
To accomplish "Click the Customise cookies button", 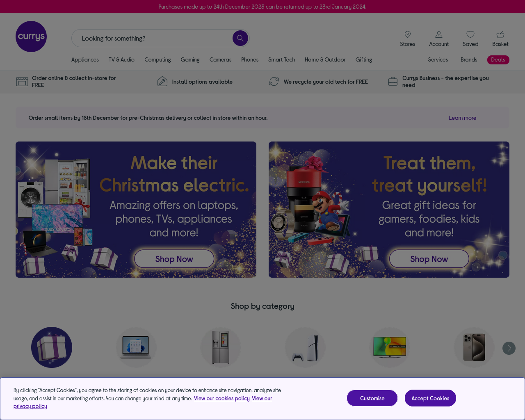I will tap(372, 398).
